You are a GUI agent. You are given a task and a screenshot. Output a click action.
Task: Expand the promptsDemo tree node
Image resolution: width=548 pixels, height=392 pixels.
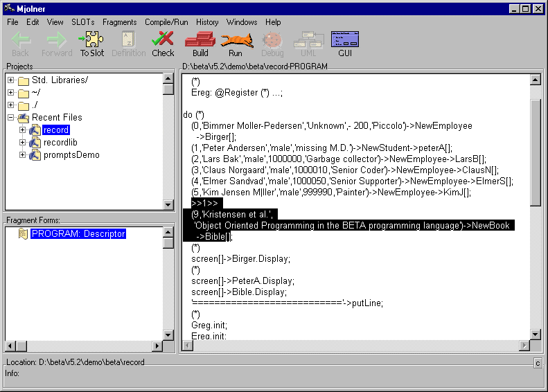(22, 155)
